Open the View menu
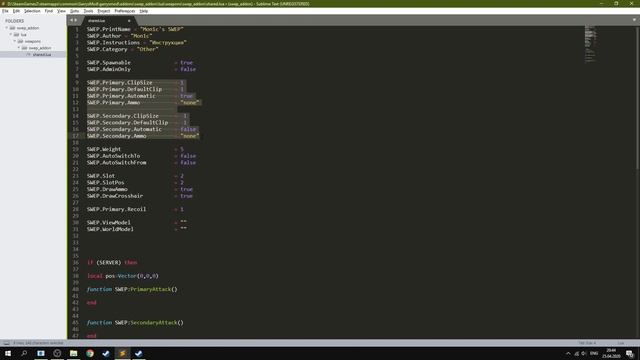This screenshot has width=640, height=360. pyautogui.click(x=61, y=11)
